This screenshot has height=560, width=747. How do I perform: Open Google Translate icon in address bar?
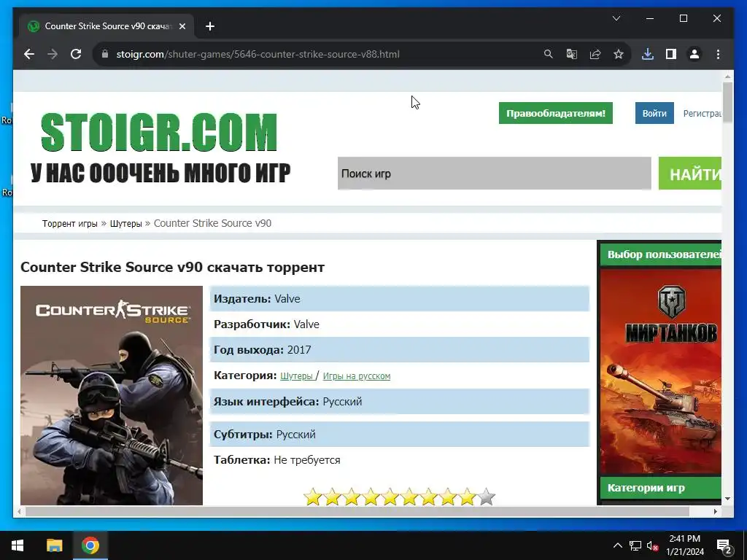point(572,54)
